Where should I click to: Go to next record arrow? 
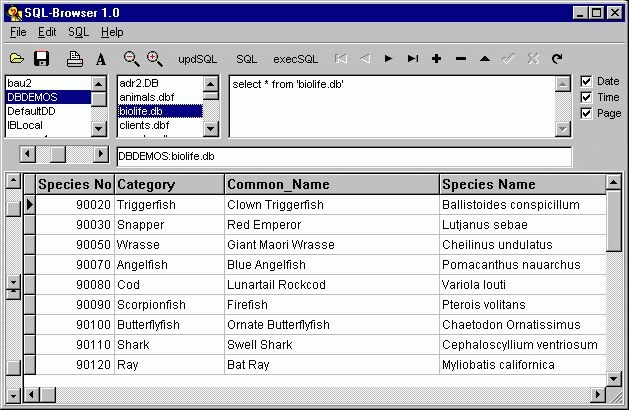(x=388, y=59)
